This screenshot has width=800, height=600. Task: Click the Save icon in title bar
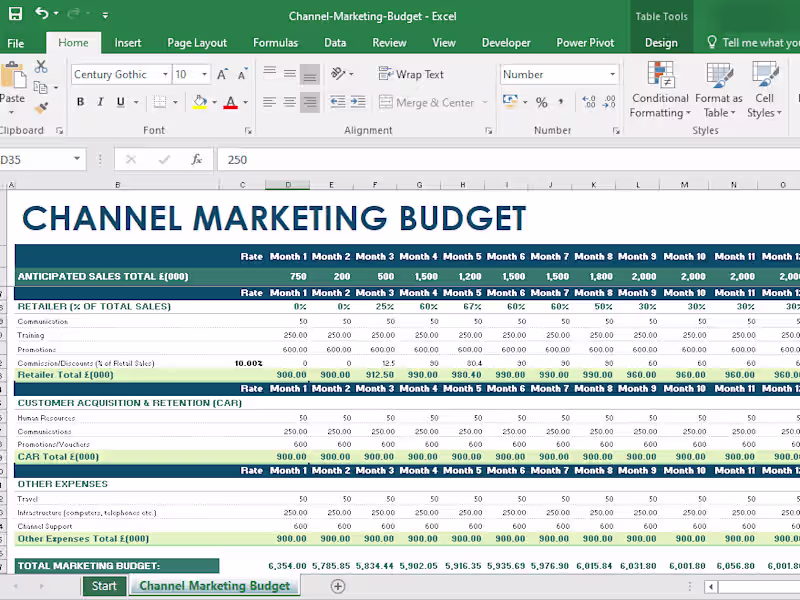pos(15,14)
